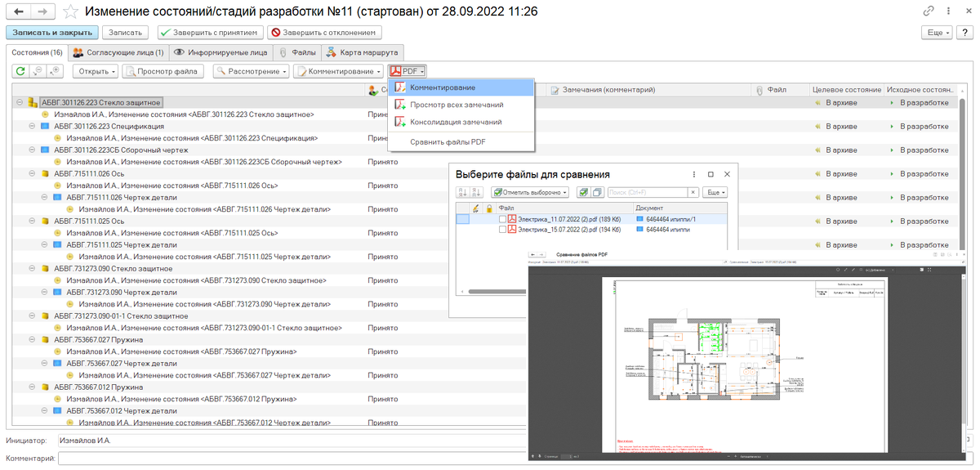Viewport: 980px width, 470px height.
Task: Click document '6464464 ипиппи/1' cell
Action: click(x=681, y=219)
